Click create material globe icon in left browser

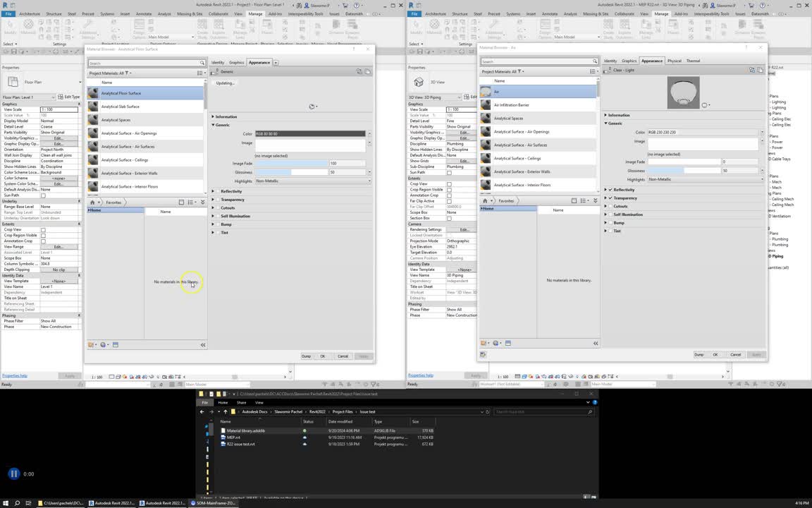tap(104, 345)
